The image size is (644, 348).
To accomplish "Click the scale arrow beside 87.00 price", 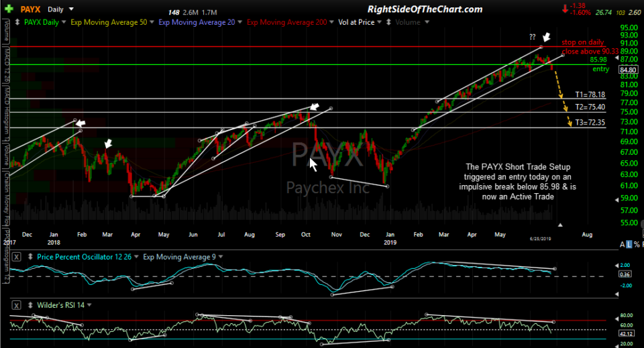I will point(616,58).
